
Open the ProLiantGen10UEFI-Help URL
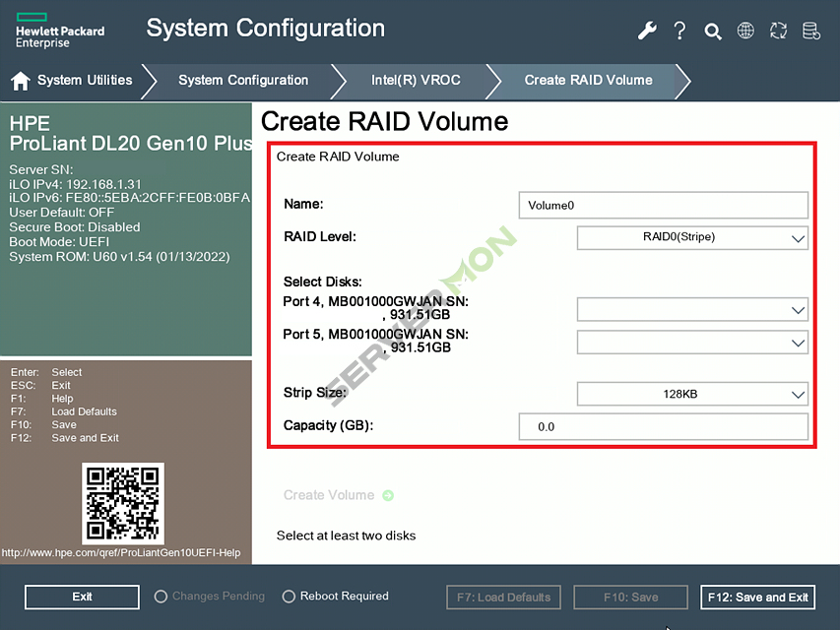point(121,552)
